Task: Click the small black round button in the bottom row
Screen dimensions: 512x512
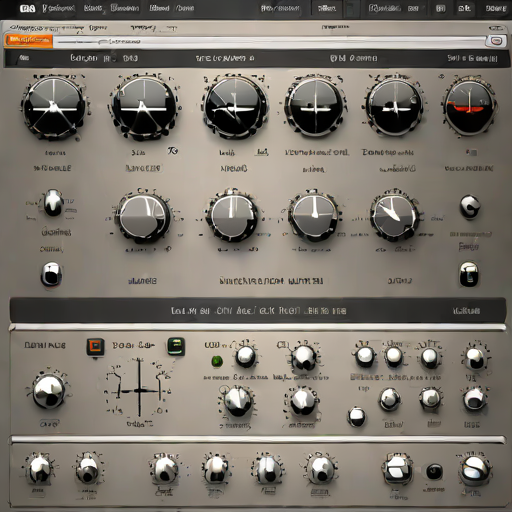Action: click(x=435, y=472)
